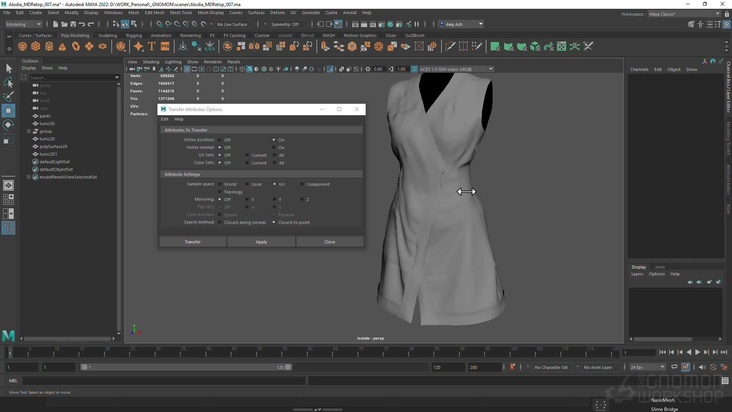Choose World sample space
This screenshot has width=732, height=412.
click(220, 184)
